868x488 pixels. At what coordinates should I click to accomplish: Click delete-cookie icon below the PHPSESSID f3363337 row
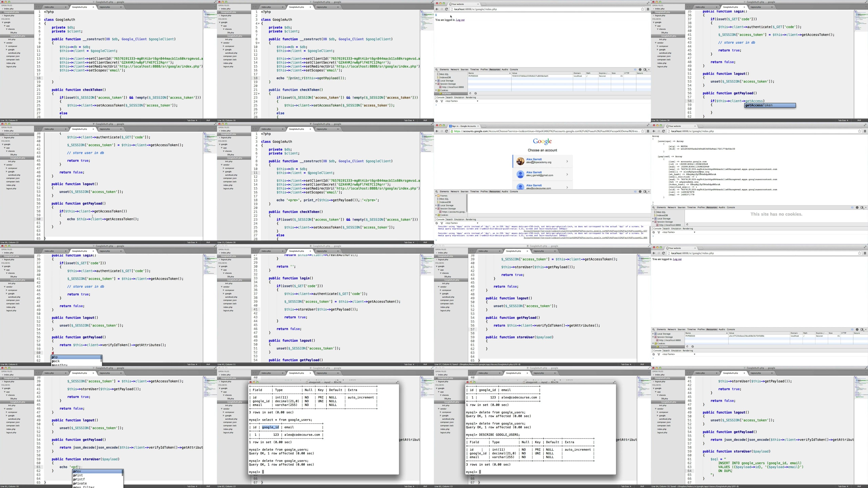(x=476, y=93)
